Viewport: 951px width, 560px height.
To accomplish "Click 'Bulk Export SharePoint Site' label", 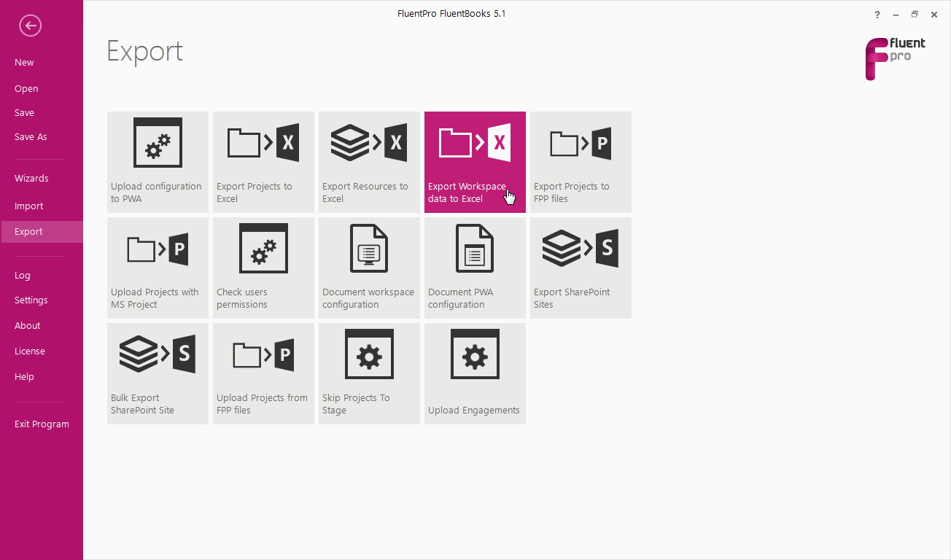I will [143, 404].
